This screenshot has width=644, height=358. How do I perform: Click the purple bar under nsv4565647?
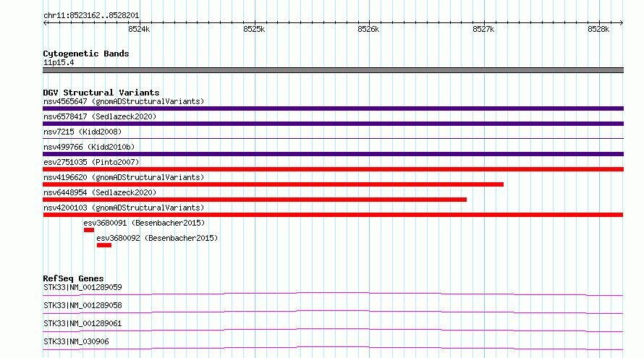tap(333, 108)
